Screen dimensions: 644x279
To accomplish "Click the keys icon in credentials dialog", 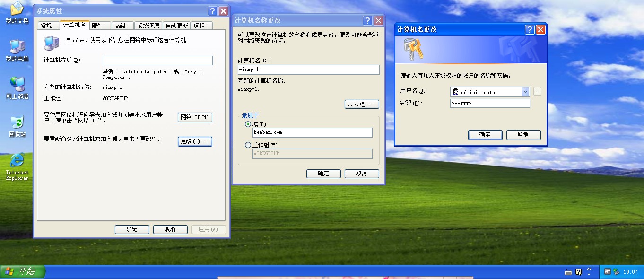I will [x=413, y=49].
